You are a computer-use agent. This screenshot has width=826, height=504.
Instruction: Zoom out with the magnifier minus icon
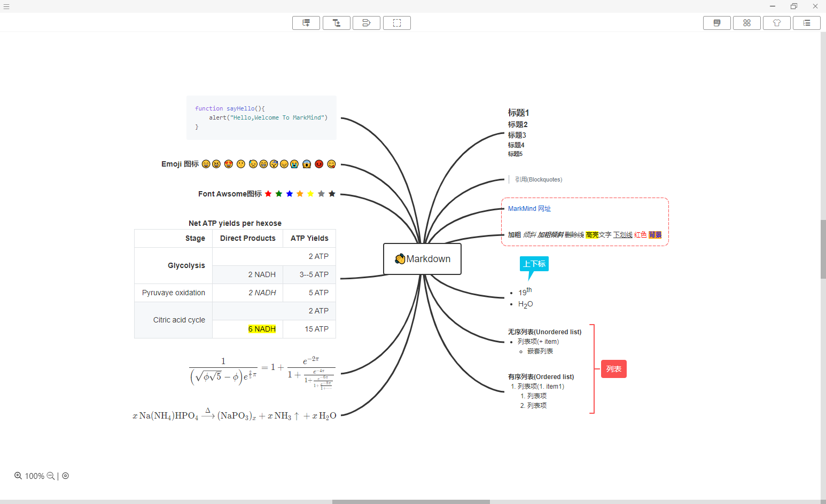pyautogui.click(x=51, y=476)
